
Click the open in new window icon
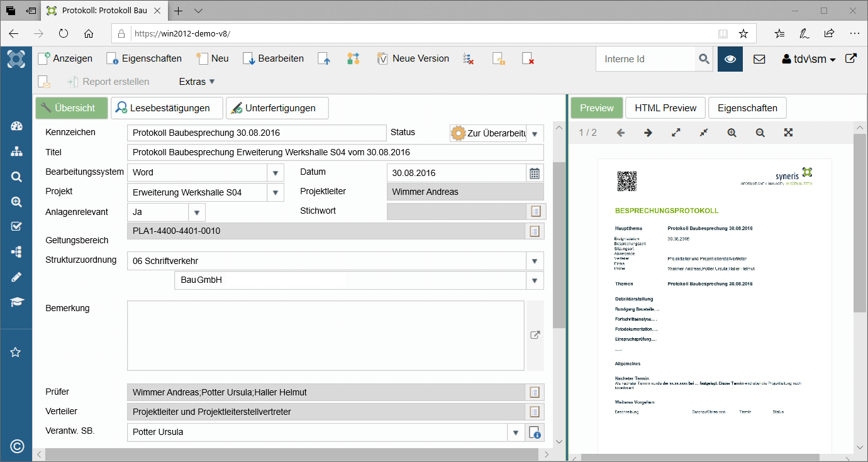click(x=850, y=58)
